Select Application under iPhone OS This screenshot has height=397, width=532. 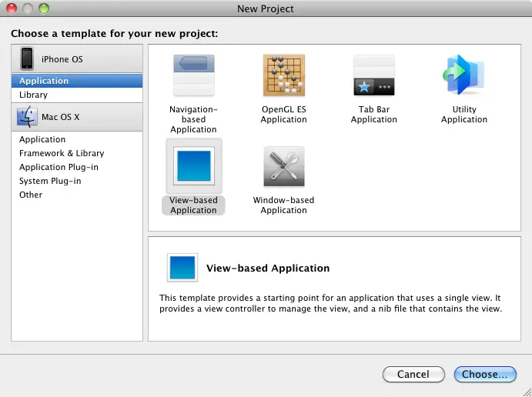click(77, 81)
